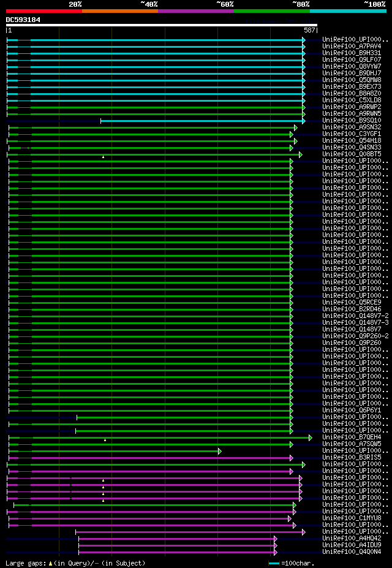Click the cyan arrowhead ending the A7PAV4 alignment
The image size is (392, 568).
point(304,47)
